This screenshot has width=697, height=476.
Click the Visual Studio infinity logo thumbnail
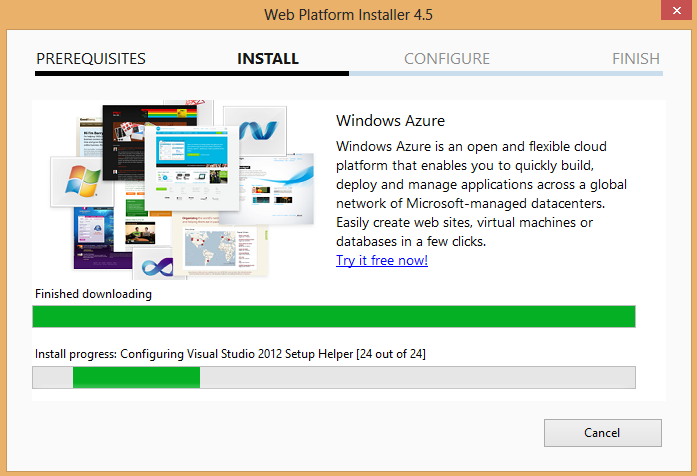pos(156,264)
